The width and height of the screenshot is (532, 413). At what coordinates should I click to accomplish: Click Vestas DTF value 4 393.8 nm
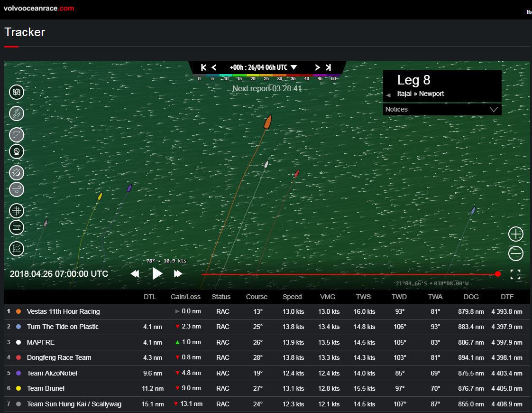pos(507,311)
